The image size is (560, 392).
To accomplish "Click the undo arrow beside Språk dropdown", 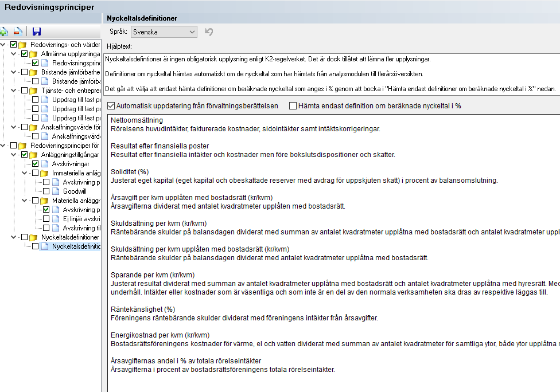I will coord(209,32).
